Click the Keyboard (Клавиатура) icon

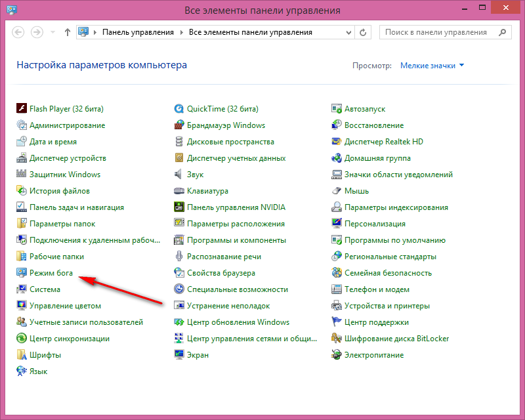[179, 190]
